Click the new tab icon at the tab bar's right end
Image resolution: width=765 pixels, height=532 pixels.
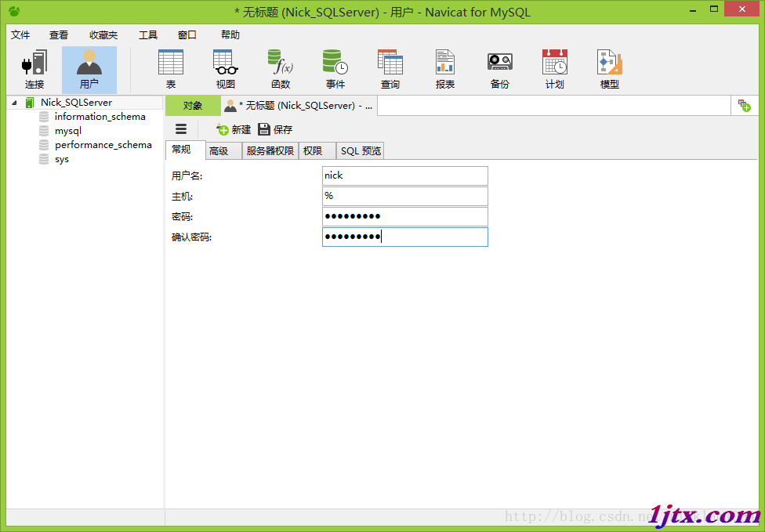745,105
